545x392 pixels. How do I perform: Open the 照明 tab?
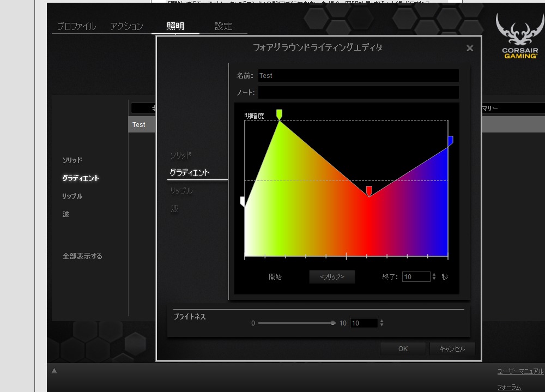pos(175,26)
